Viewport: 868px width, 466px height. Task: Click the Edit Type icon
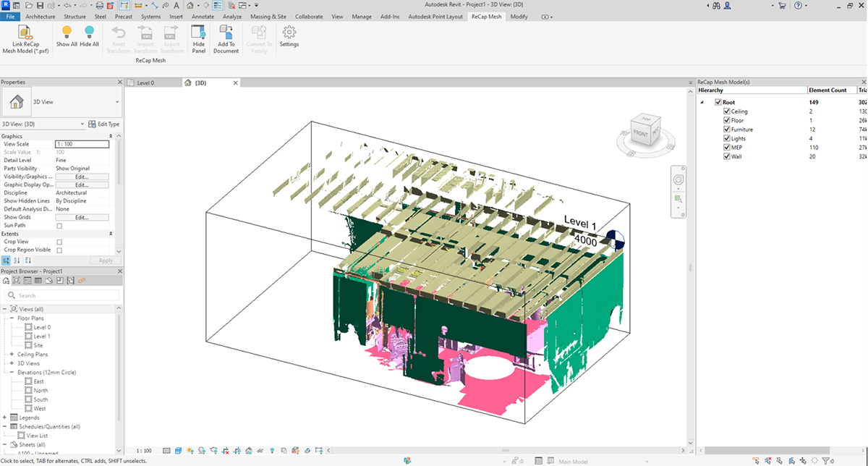click(92, 124)
